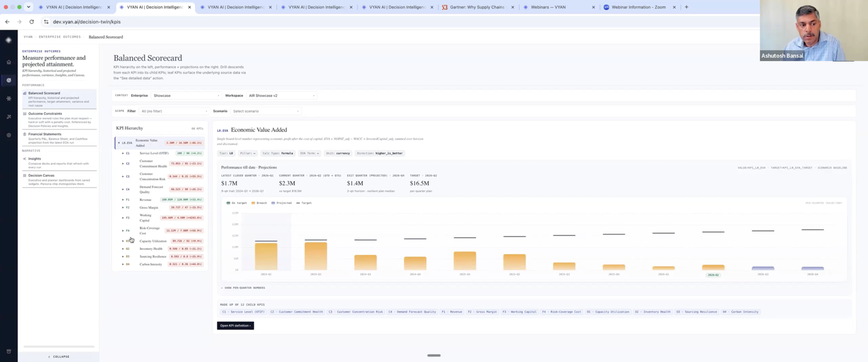
Task: Open the Workspace AIR Showcase v2 dropdown
Action: (282, 96)
